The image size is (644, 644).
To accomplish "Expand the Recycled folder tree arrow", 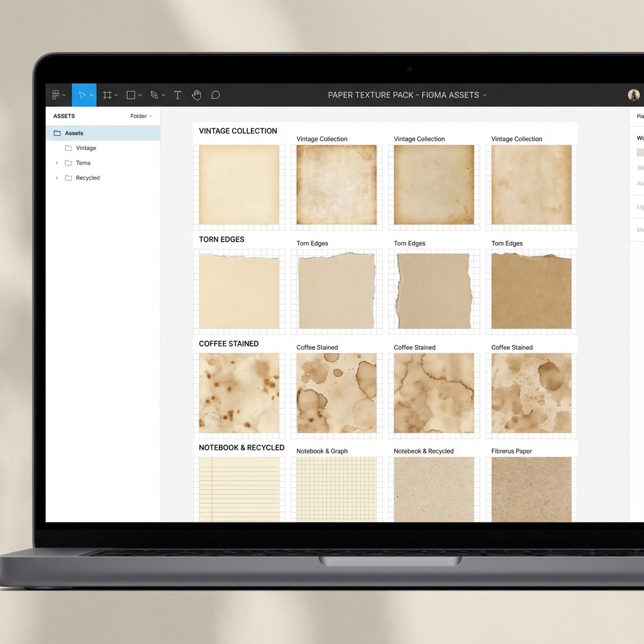I will [57, 178].
